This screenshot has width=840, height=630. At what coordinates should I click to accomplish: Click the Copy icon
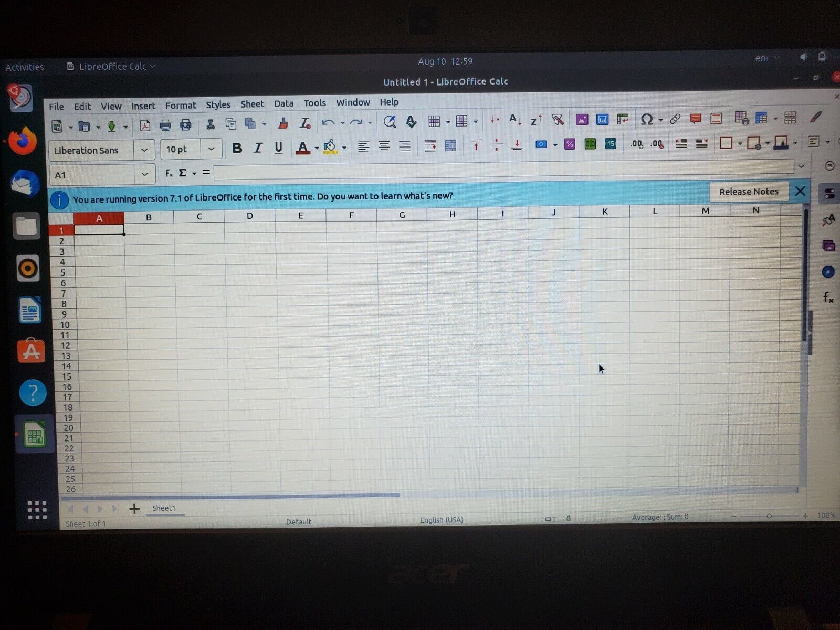pyautogui.click(x=230, y=124)
